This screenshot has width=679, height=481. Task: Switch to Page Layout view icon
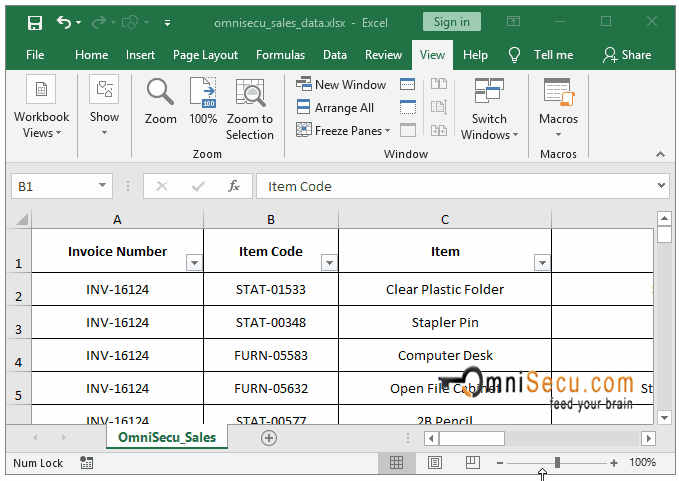click(435, 463)
